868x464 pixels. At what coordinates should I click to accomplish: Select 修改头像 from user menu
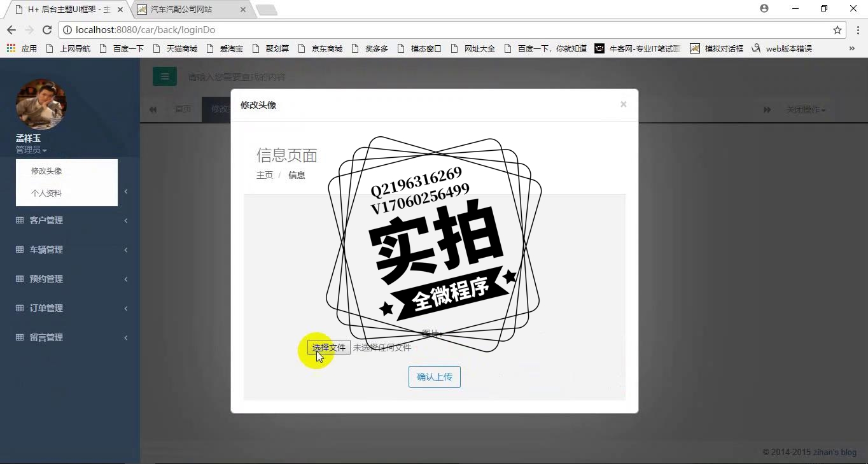[46, 171]
